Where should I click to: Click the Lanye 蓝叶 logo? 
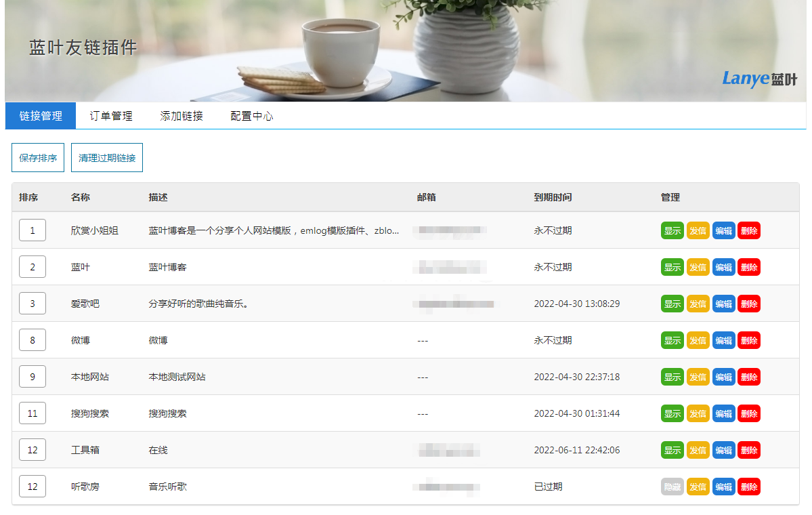(759, 78)
